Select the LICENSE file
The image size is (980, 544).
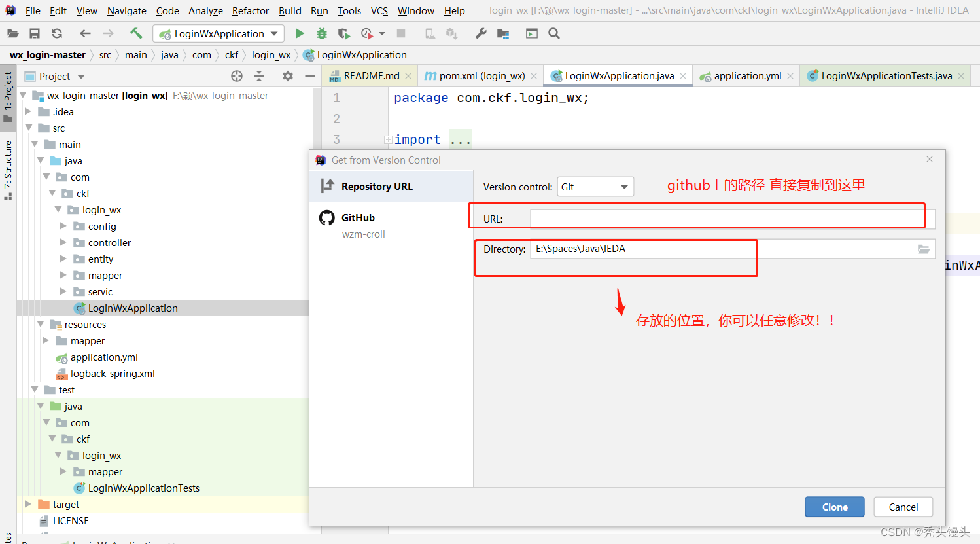[x=71, y=521]
